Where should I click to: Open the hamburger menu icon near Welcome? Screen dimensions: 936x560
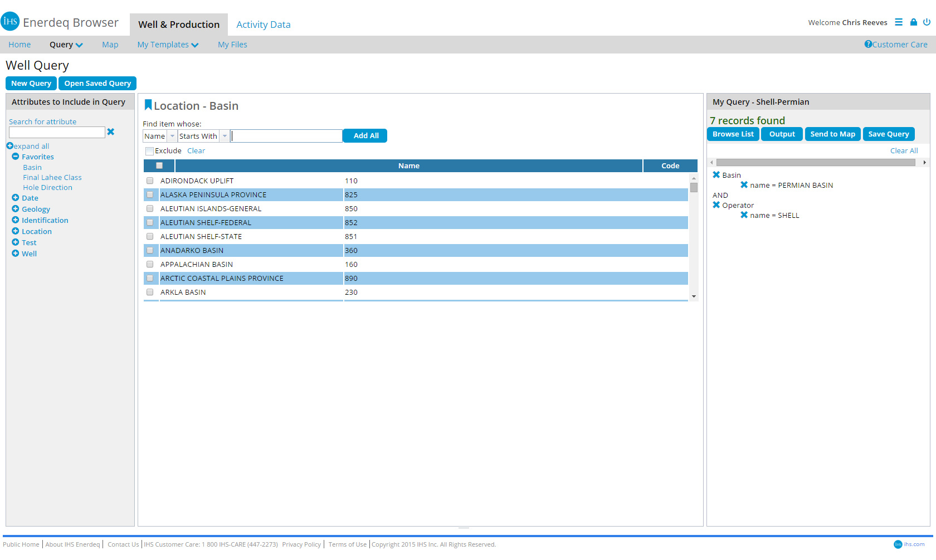(x=899, y=22)
